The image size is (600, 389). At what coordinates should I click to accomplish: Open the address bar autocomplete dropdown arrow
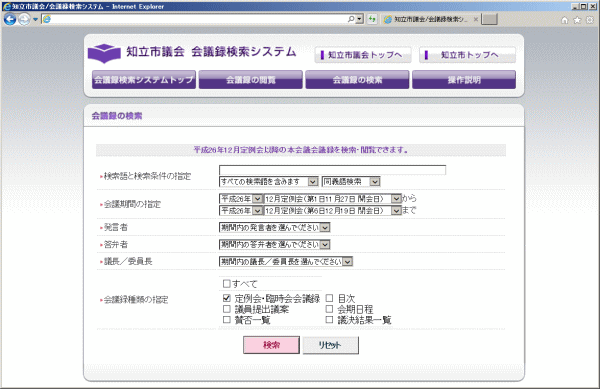click(x=359, y=19)
